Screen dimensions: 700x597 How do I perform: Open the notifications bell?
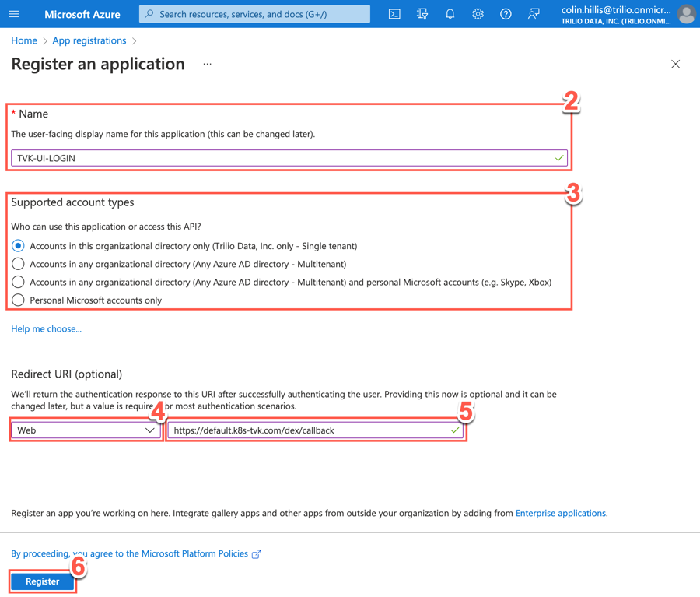tap(450, 14)
